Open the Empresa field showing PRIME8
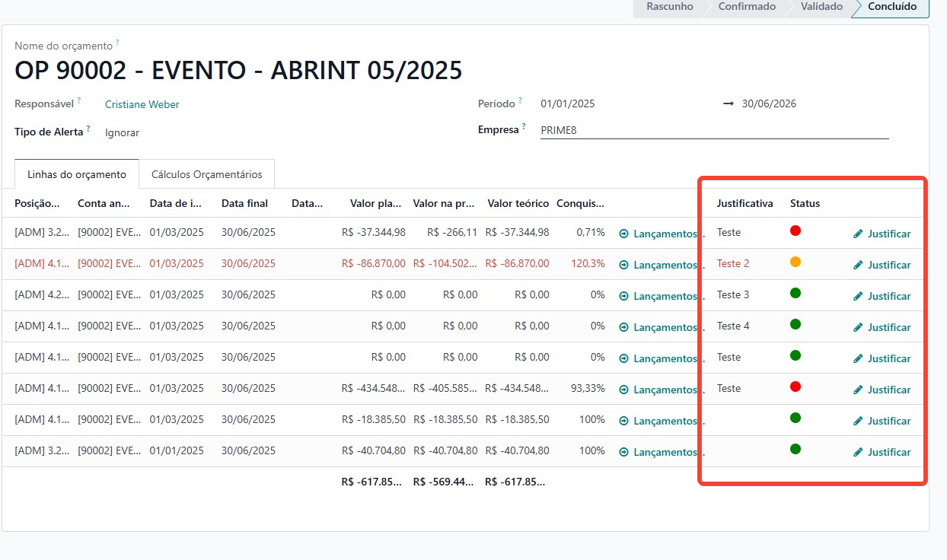 tap(714, 130)
